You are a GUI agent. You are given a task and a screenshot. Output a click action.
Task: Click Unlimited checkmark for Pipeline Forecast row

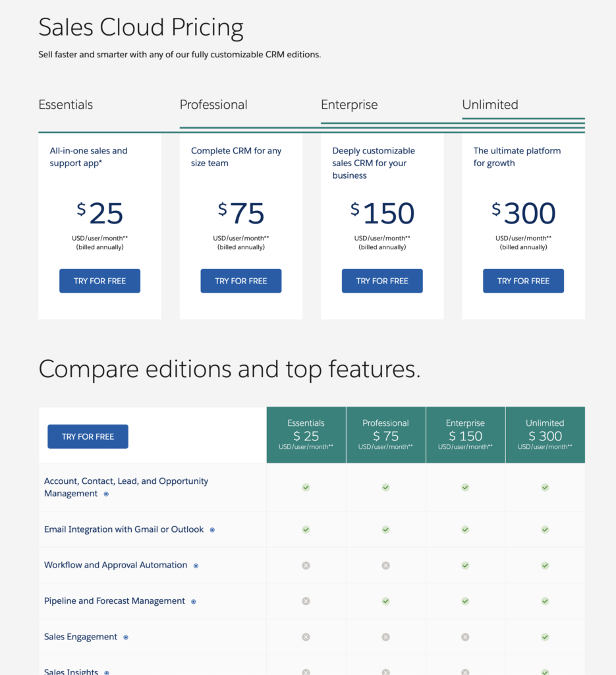(x=545, y=601)
